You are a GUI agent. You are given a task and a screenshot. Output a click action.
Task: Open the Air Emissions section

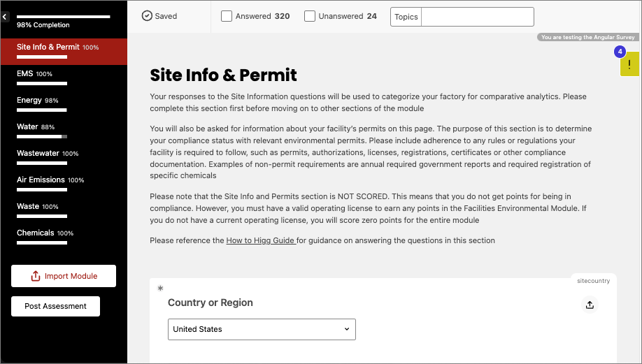coord(41,180)
